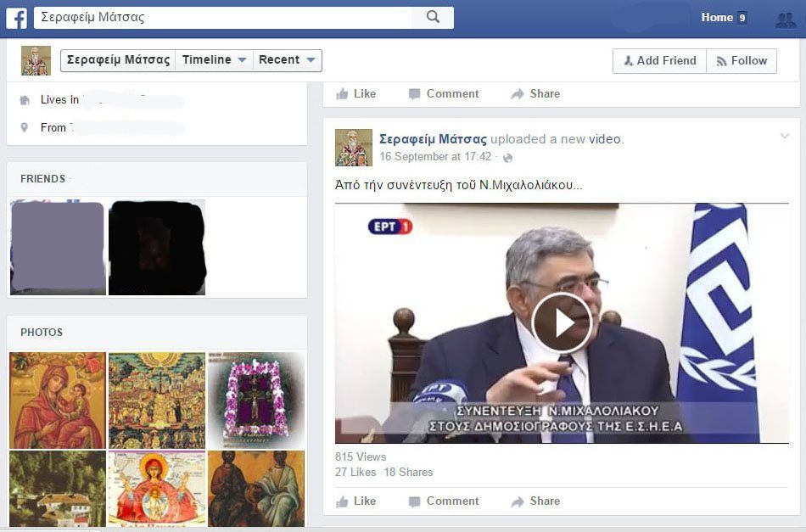Open the red-robed Virgin with map photo
Screen dimensions: 806x532
click(157, 489)
